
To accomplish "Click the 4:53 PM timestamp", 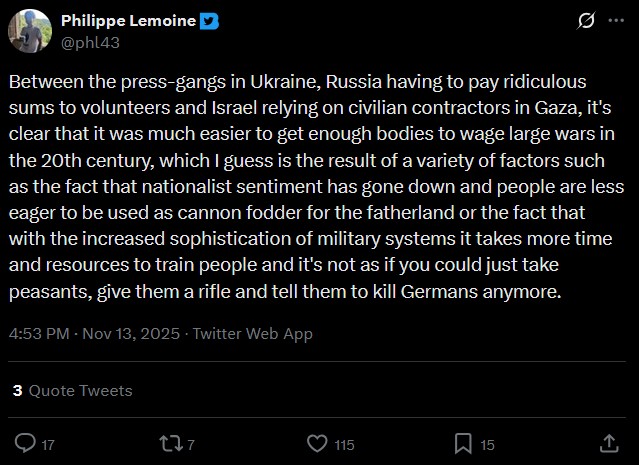I will coord(39,333).
